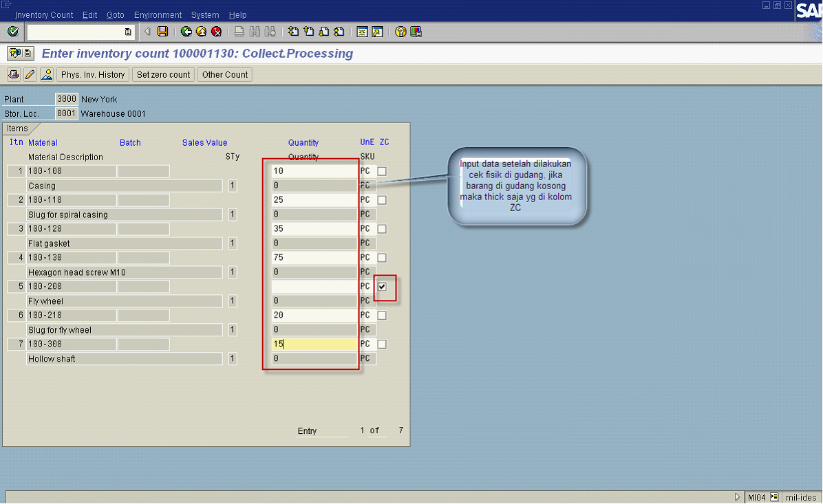This screenshot has height=504, width=823.
Task: Enable zero count checkbox for item 100-300
Action: point(382,344)
